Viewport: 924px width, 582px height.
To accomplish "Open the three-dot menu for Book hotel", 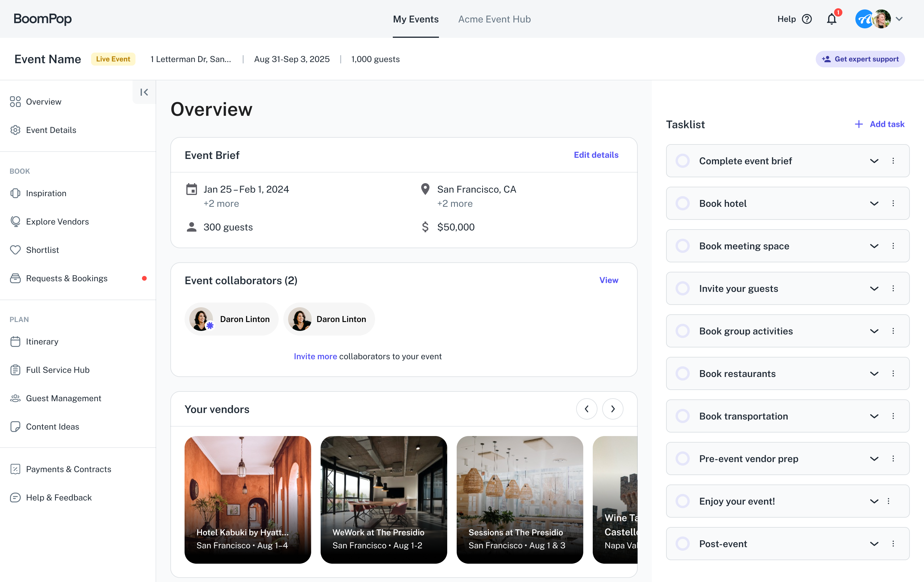I will [x=893, y=204].
